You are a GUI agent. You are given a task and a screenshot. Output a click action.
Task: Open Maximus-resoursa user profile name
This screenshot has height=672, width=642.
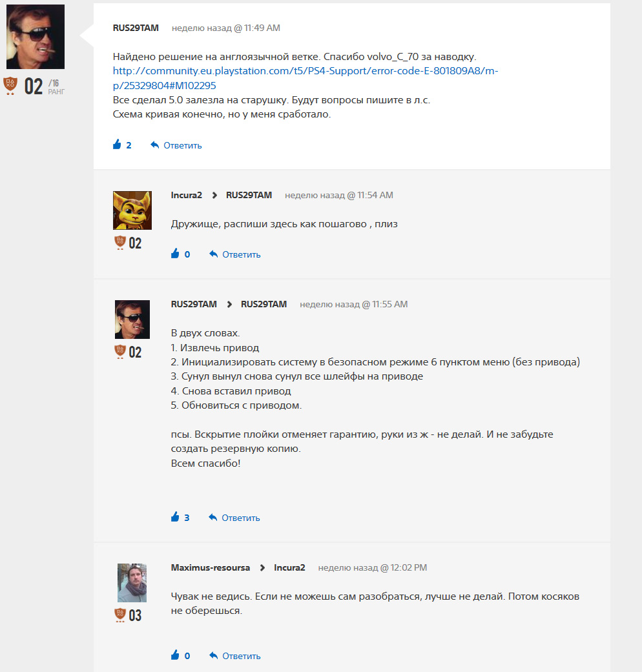point(211,568)
